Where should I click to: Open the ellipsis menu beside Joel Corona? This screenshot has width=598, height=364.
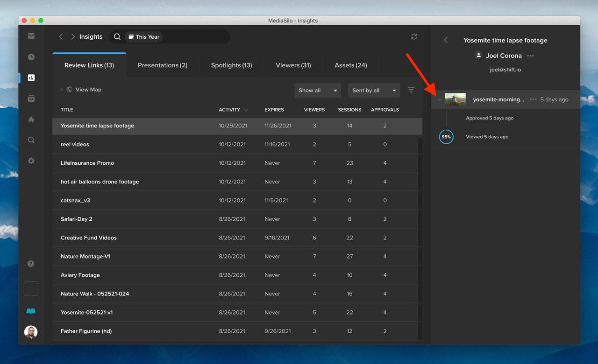530,56
